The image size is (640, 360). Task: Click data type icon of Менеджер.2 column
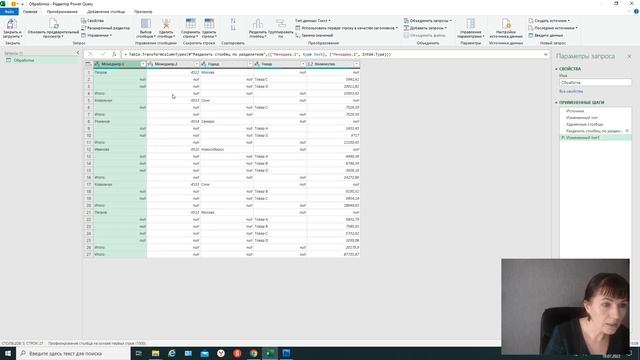coord(150,64)
